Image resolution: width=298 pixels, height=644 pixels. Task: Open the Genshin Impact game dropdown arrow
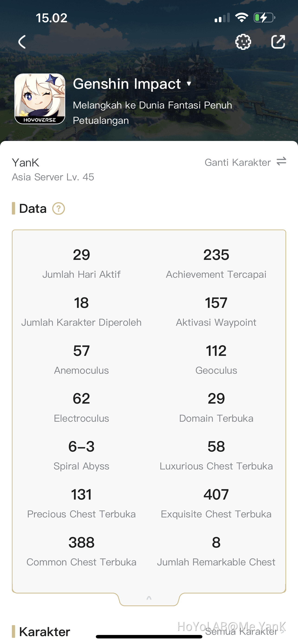click(x=189, y=83)
